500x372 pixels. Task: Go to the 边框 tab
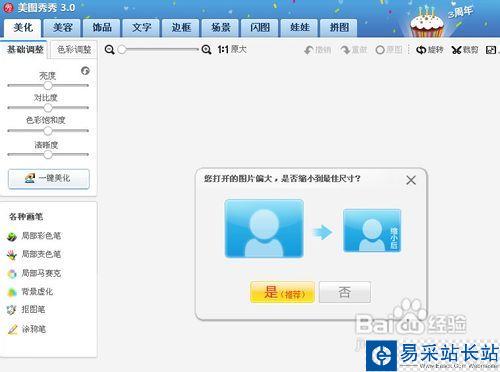click(x=181, y=28)
